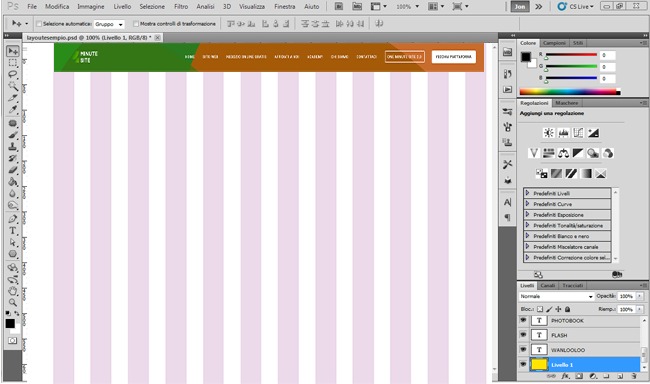Switch to the Maschere tab
Screen dimensions: 650x384
tap(566, 103)
